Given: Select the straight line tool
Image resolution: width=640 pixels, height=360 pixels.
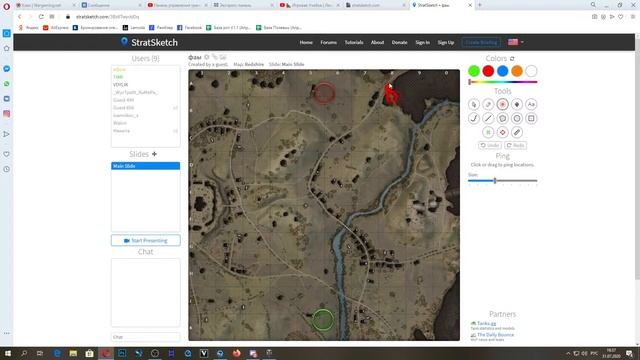Looking at the screenshot, I should tap(488, 118).
